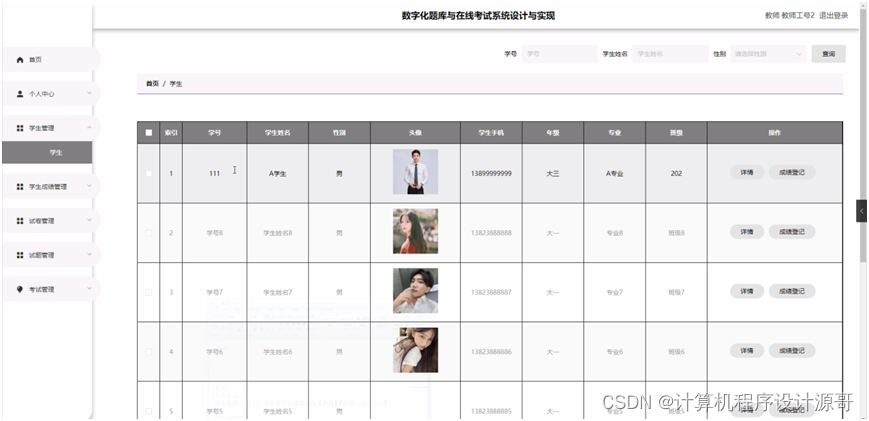869x421 pixels.
Task: Toggle the select-all checkbox in the table header
Action: tap(149, 132)
